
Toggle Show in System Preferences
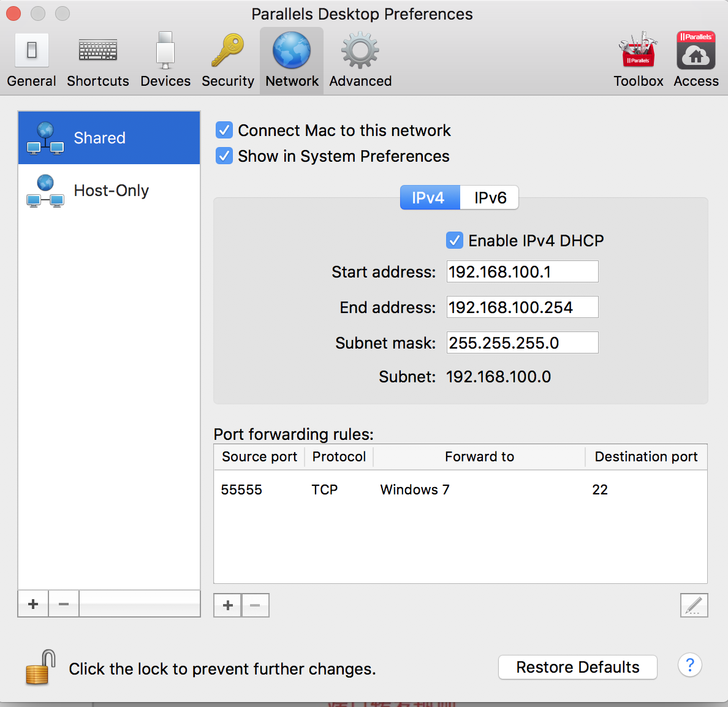(x=224, y=156)
